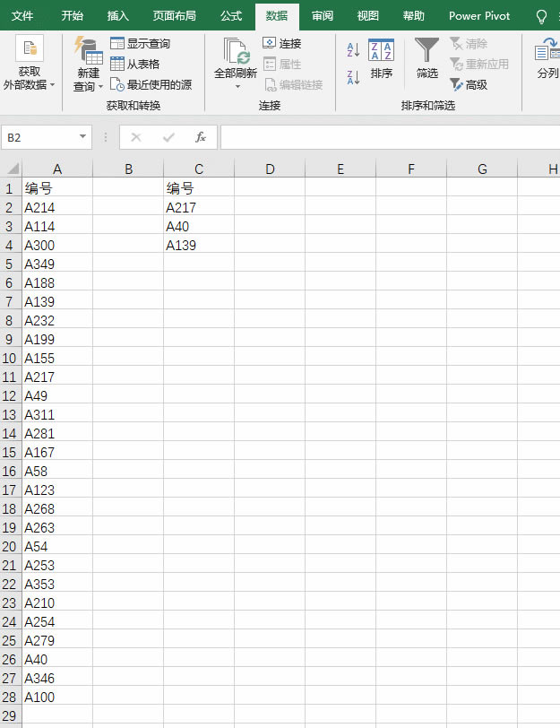This screenshot has width=560, height=728.
Task: Click 编辑链接 button
Action: tap(293, 84)
